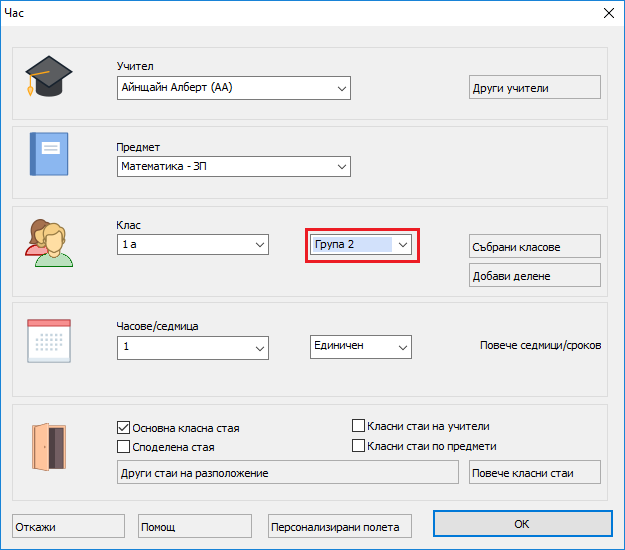Screen dimensions: 625x550
Task: Expand the Група 2 group dropdown
Action: [x=360, y=244]
